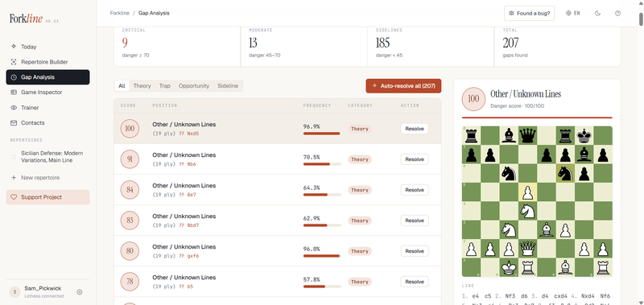Open account settings gear icon
Image resolution: width=644 pixels, height=305 pixels.
tap(80, 292)
